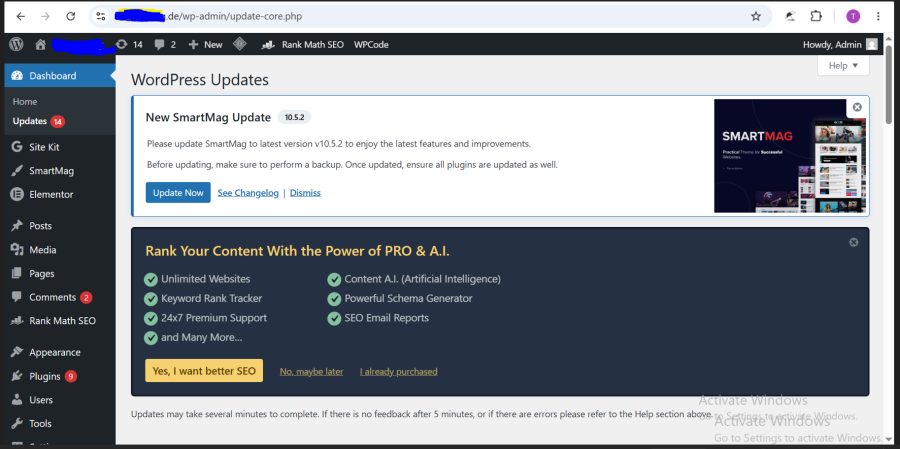Screen dimensions: 900x449
Task: Open the 14 updates indicator in admin bar
Action: tap(129, 44)
